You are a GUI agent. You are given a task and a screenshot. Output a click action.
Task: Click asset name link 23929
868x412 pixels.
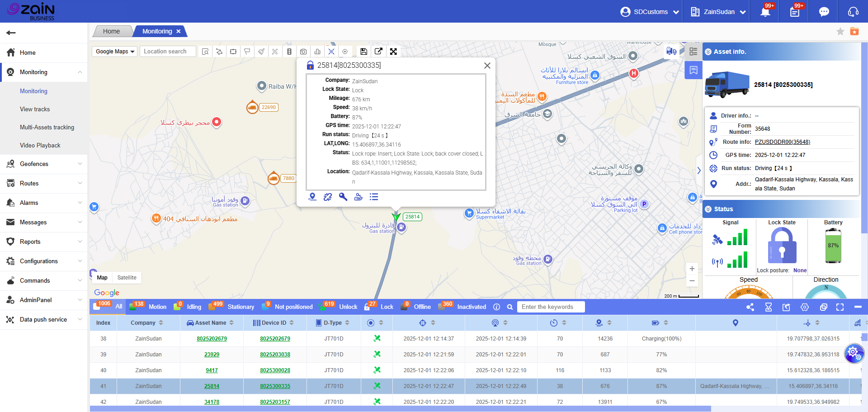[212, 355]
